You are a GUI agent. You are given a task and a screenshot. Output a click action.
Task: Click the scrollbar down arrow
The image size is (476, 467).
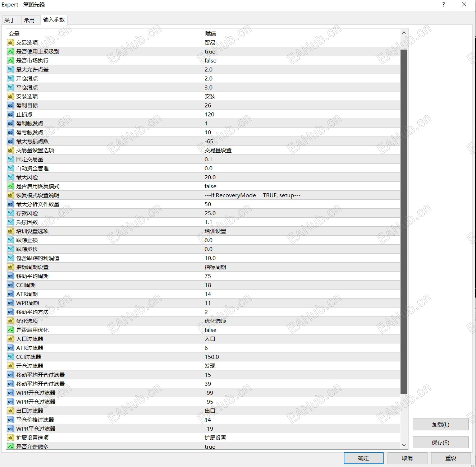[404, 445]
